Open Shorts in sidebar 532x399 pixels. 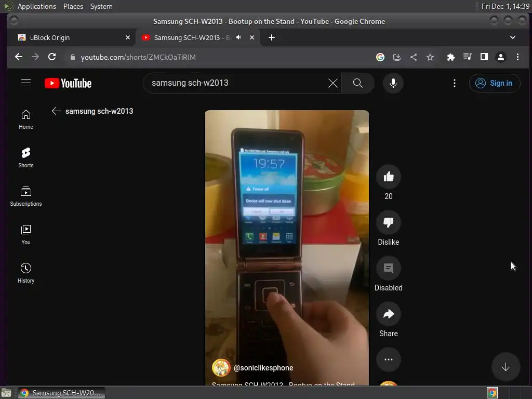pos(26,158)
